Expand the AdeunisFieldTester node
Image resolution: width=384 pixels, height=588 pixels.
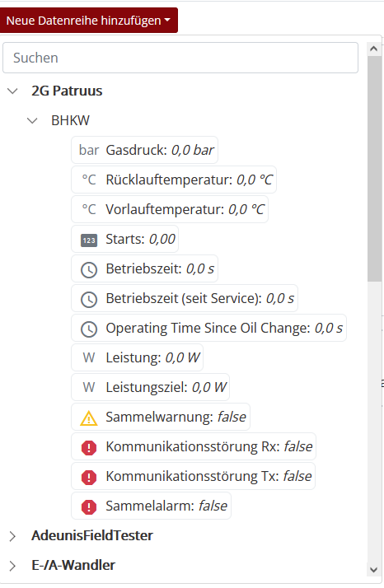12,537
